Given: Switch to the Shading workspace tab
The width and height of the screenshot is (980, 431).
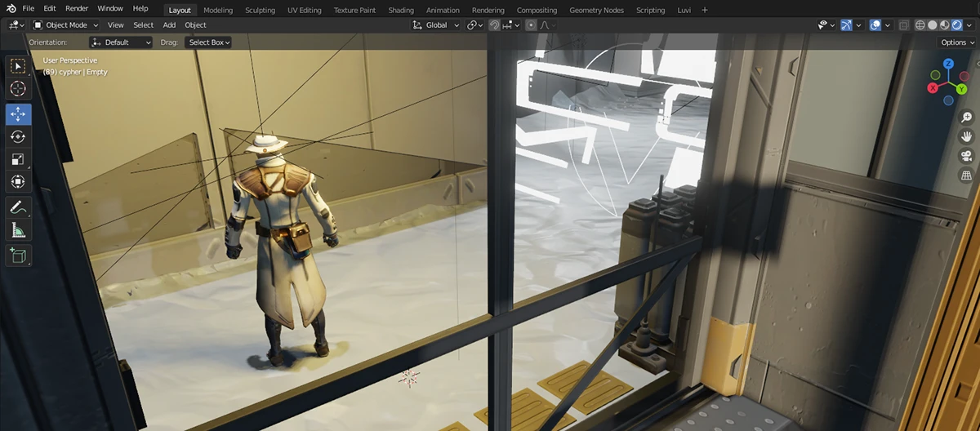Looking at the screenshot, I should (x=401, y=10).
